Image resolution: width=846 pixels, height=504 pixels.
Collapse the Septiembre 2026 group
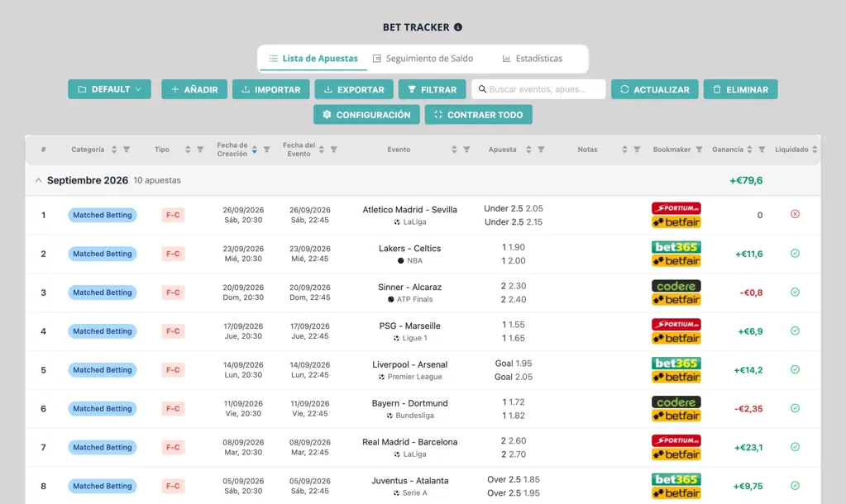[x=38, y=181]
